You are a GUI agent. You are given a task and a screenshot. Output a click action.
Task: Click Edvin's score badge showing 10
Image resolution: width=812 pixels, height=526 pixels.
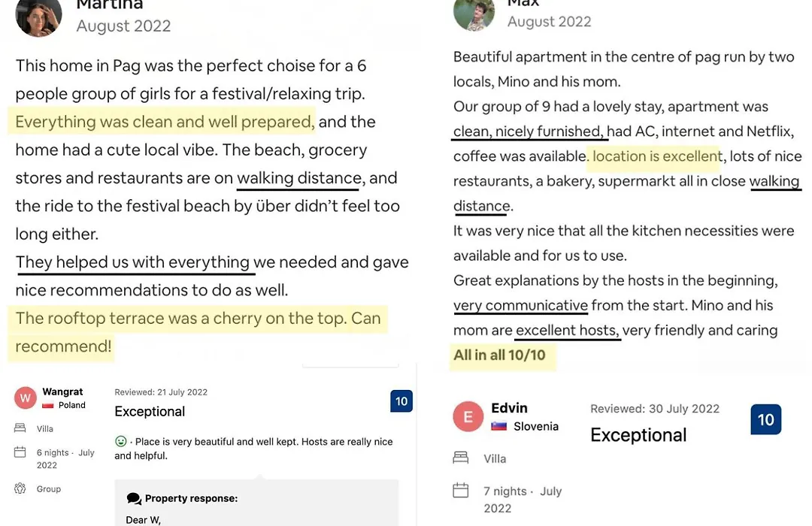(766, 419)
